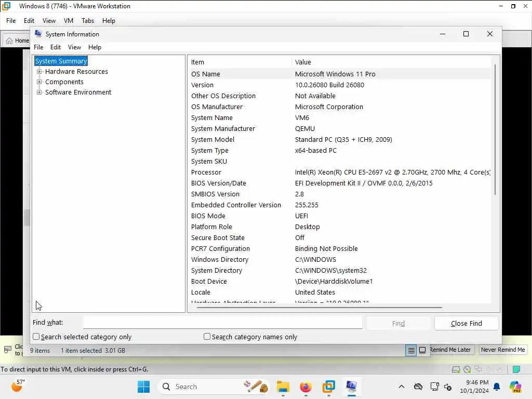Click the disabled Find button

point(398,323)
